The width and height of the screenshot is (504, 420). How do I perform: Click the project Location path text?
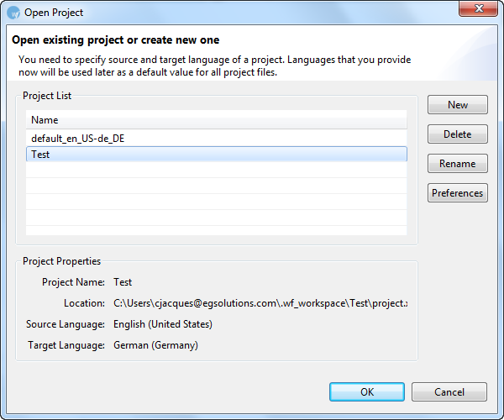tap(260, 303)
